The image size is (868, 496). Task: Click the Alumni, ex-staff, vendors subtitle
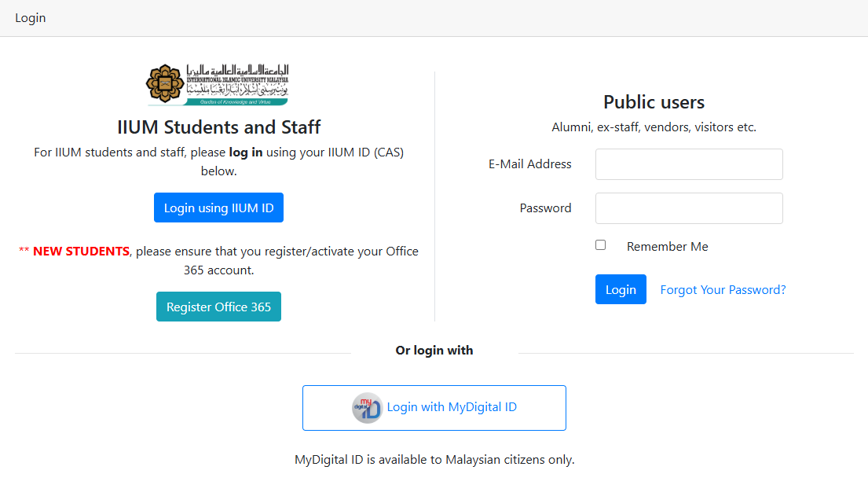click(654, 127)
